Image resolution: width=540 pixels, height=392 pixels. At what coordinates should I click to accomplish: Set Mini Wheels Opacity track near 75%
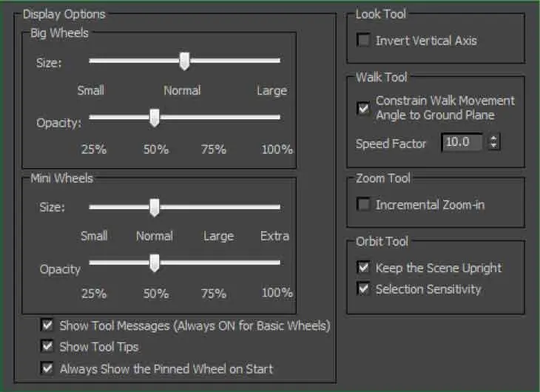tap(215, 263)
